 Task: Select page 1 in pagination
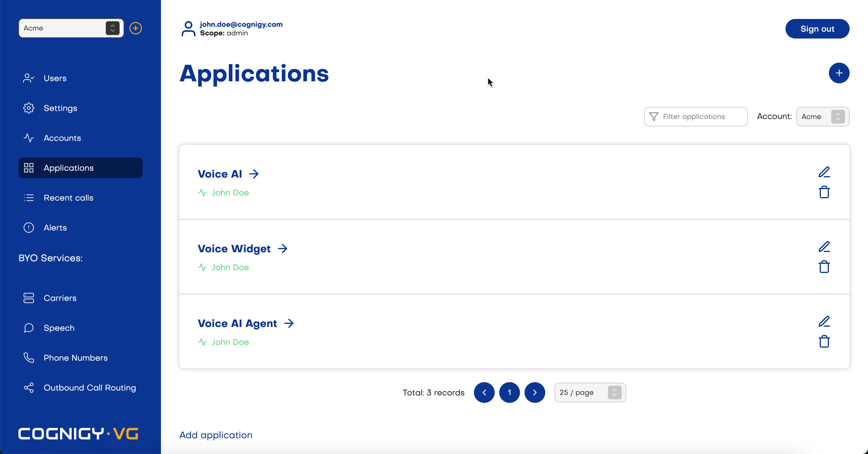coord(510,393)
